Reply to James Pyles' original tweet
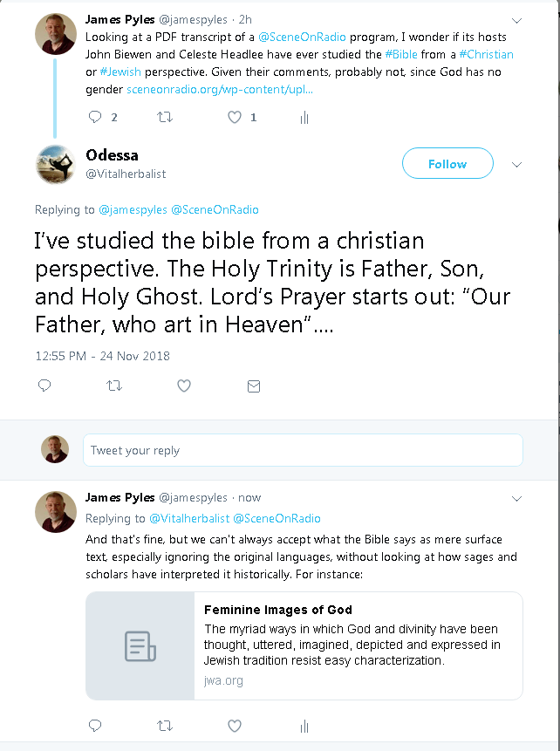The height and width of the screenshot is (751, 560). pos(95,117)
